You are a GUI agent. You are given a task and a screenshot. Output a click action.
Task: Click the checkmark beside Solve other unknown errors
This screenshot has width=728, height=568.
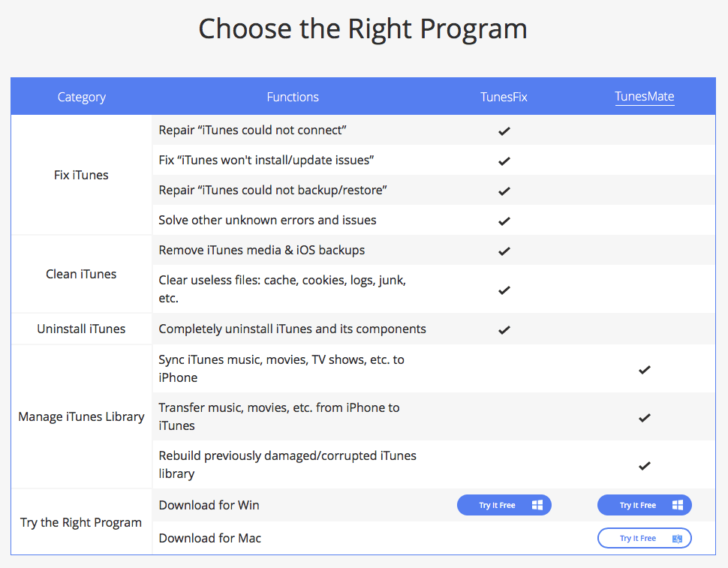[x=504, y=221]
